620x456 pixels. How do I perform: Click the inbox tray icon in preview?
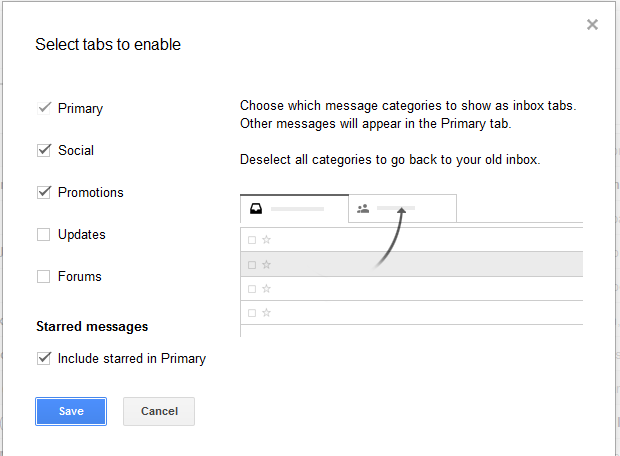[x=256, y=209]
